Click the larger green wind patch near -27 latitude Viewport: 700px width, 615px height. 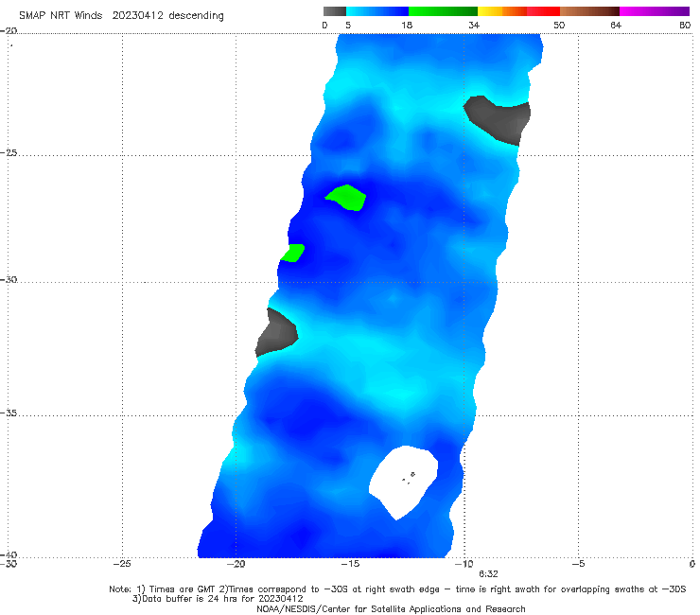coord(347,198)
